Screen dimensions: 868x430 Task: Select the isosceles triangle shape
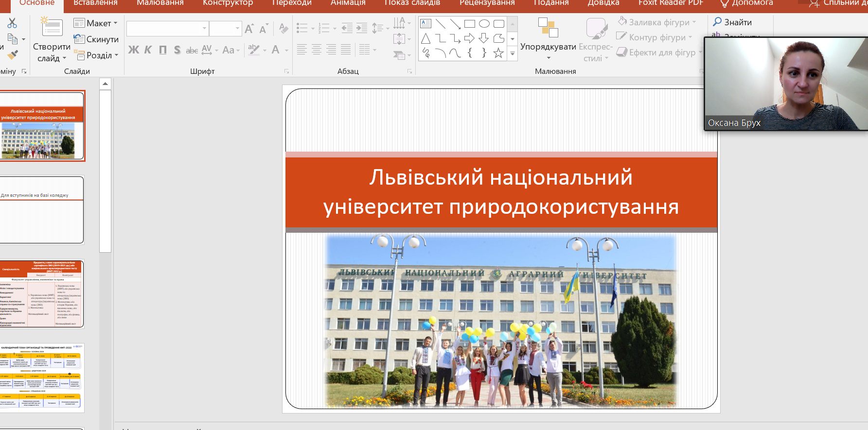(426, 38)
